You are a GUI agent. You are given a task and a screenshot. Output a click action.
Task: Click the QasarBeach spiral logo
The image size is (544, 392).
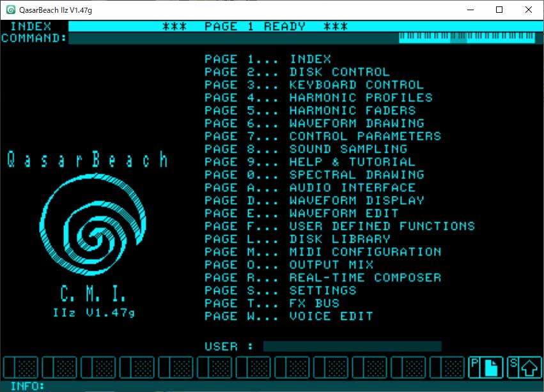(93, 225)
